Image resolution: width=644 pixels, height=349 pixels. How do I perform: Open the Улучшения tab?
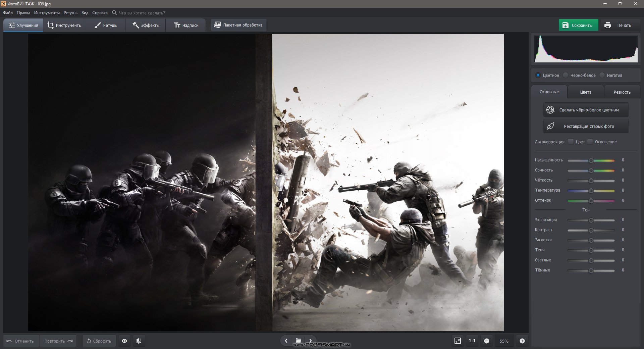(23, 25)
